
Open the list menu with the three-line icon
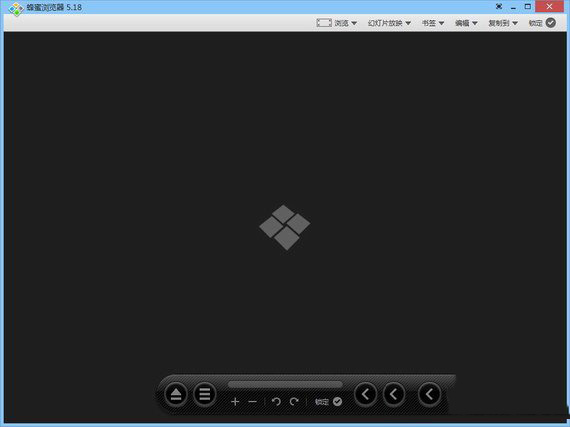(205, 394)
